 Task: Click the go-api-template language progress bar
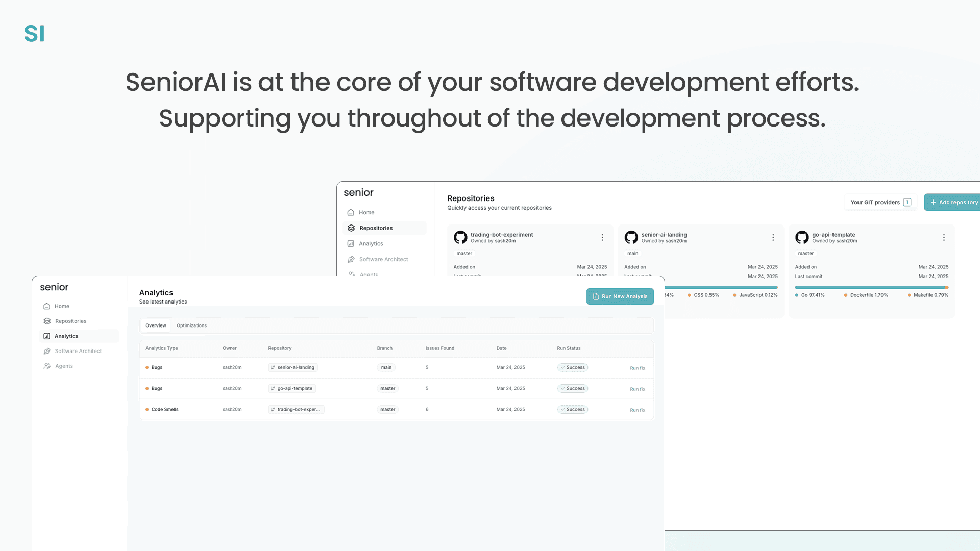[x=872, y=287]
